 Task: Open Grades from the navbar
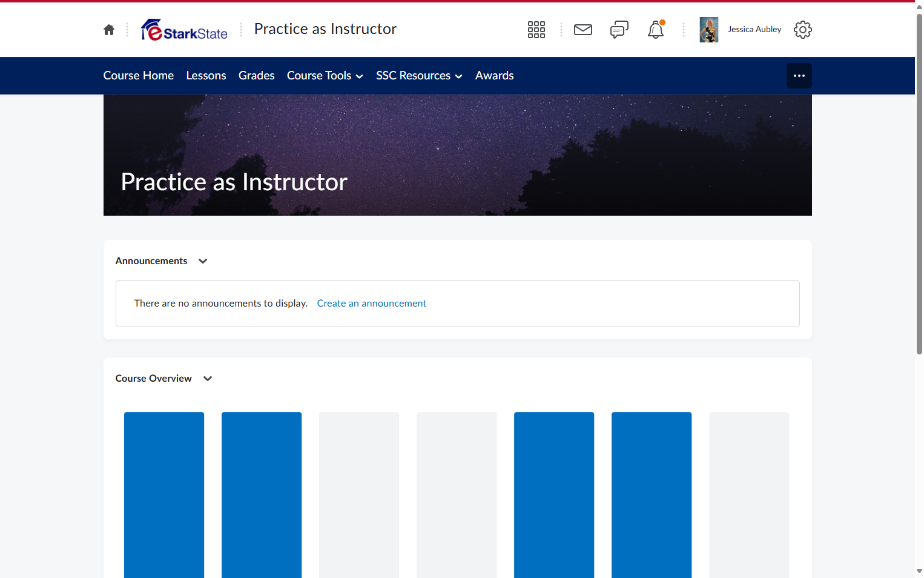257,76
